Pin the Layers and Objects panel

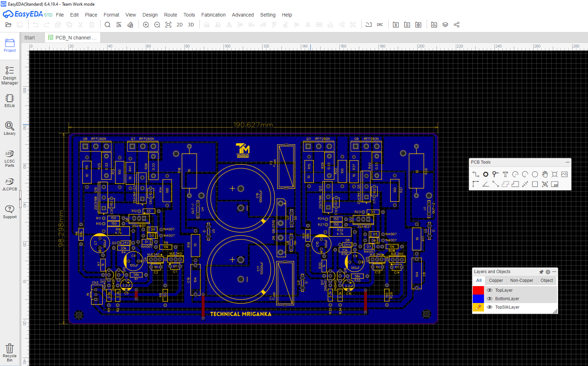pos(541,272)
